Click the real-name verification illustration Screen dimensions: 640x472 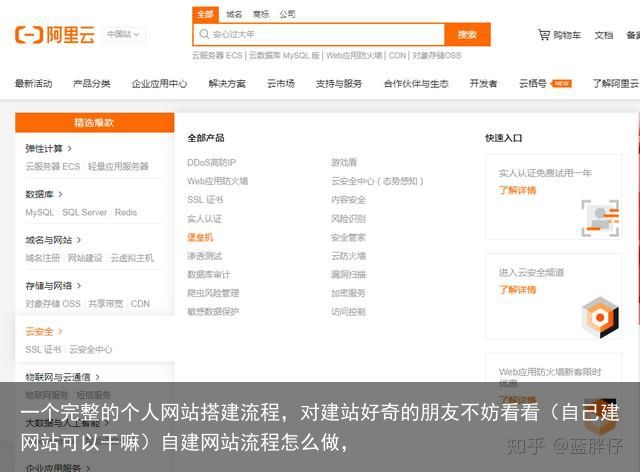coord(600,218)
